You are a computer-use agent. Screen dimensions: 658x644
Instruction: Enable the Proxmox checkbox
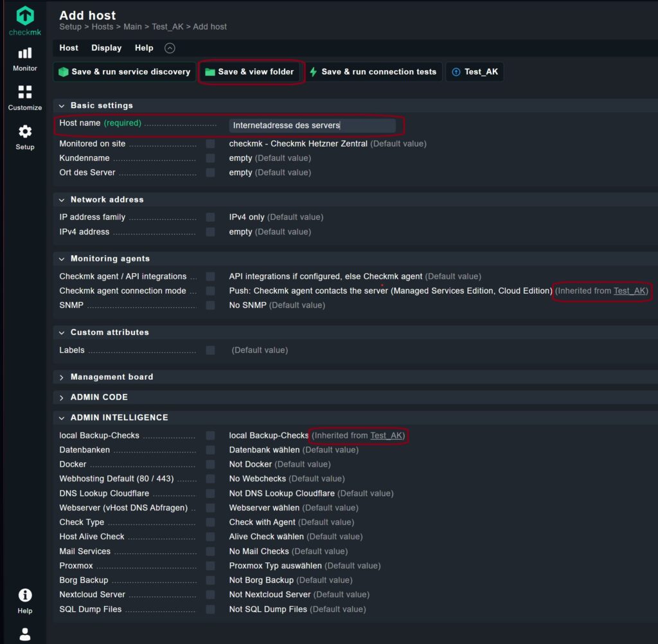coord(210,566)
